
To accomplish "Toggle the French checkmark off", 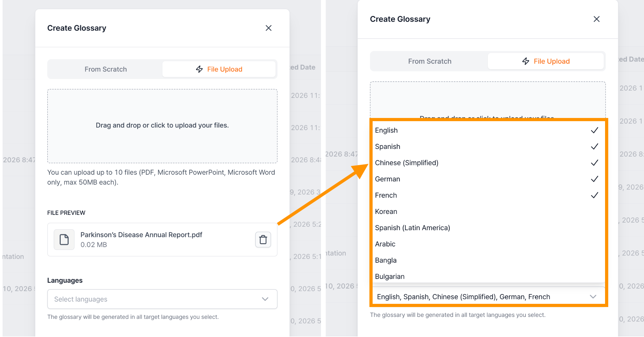I will (594, 195).
